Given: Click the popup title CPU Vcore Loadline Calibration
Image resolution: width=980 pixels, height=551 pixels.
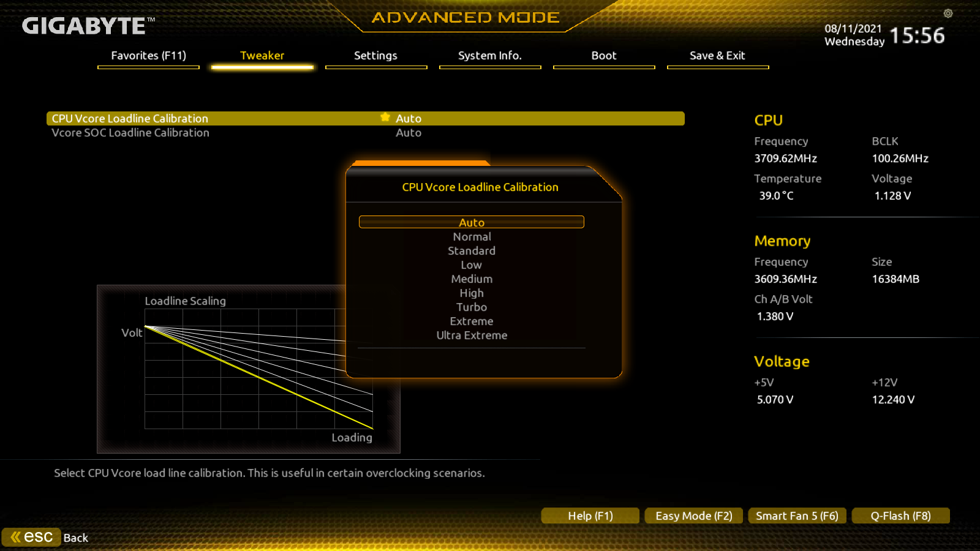Looking at the screenshot, I should [x=480, y=187].
